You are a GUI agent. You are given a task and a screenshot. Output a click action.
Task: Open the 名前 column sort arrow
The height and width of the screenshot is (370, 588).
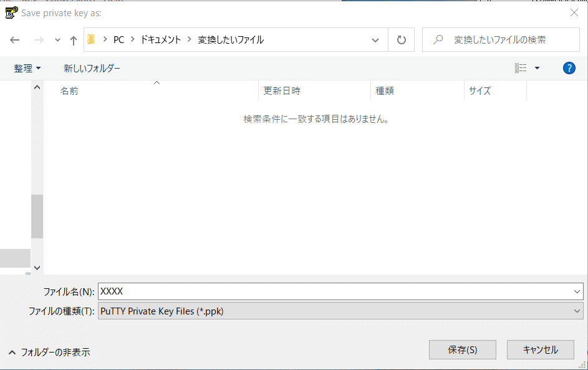(157, 82)
